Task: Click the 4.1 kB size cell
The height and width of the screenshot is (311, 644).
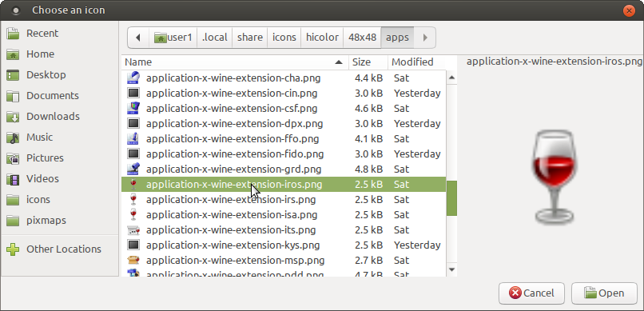Action: pyautogui.click(x=369, y=138)
